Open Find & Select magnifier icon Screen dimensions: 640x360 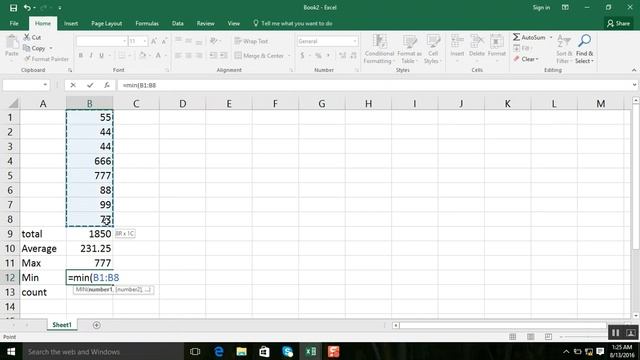coord(584,41)
